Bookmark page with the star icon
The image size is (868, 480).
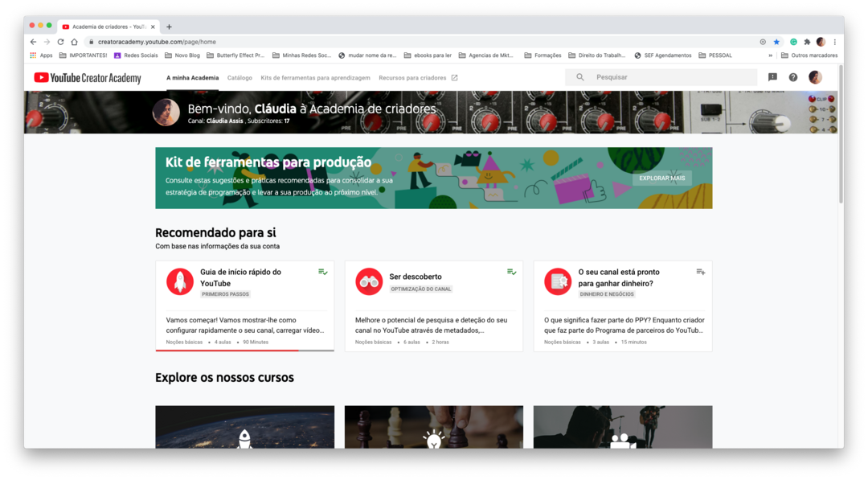click(x=776, y=42)
